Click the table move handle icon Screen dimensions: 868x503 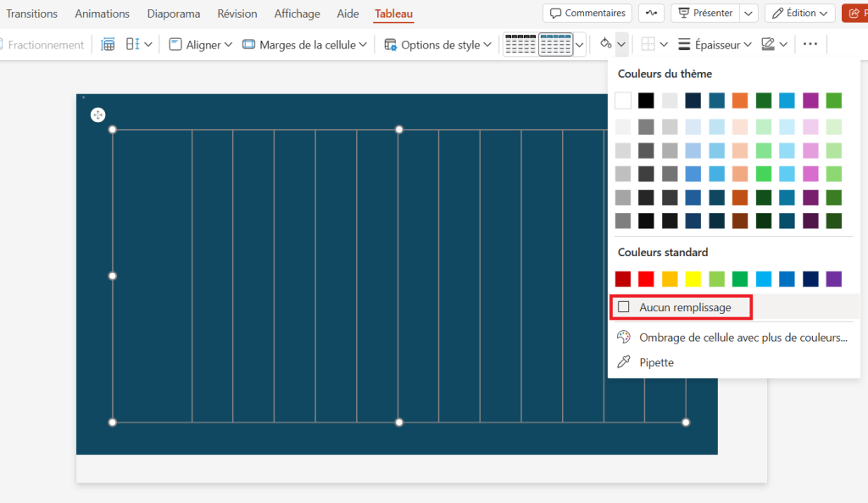(x=98, y=115)
